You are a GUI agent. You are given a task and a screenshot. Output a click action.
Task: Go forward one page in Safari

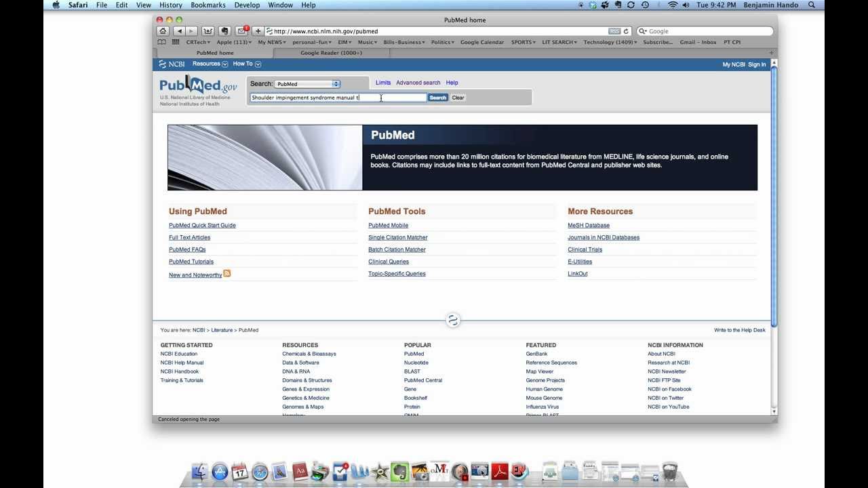191,31
